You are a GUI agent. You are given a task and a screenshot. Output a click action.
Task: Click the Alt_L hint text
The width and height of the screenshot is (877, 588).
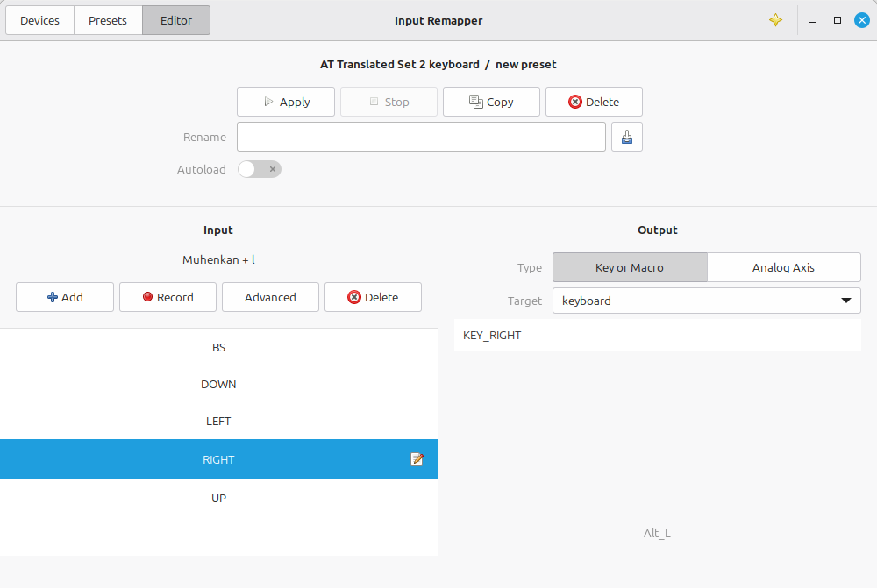(657, 533)
